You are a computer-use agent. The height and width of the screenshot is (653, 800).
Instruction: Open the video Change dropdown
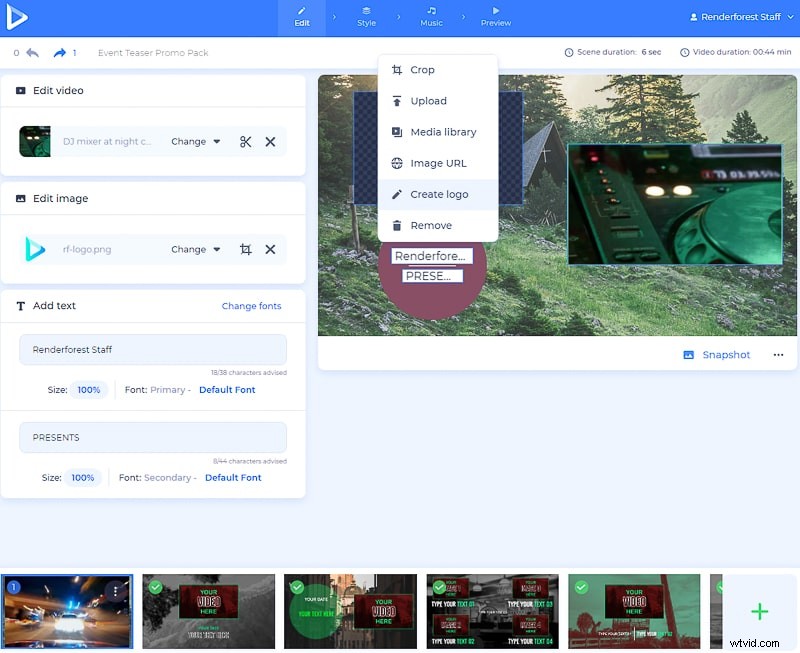click(195, 142)
